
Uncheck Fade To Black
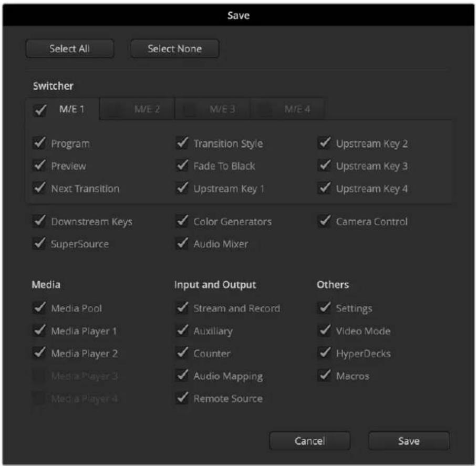click(182, 165)
